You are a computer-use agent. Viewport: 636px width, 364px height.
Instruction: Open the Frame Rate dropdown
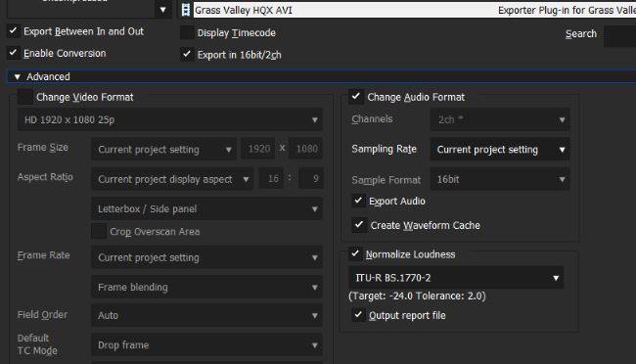coord(206,257)
